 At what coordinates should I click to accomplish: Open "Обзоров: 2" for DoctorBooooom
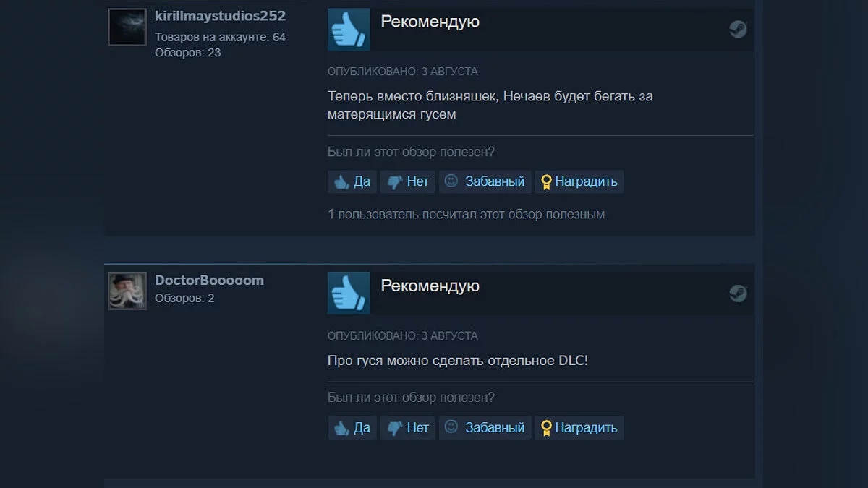[184, 298]
